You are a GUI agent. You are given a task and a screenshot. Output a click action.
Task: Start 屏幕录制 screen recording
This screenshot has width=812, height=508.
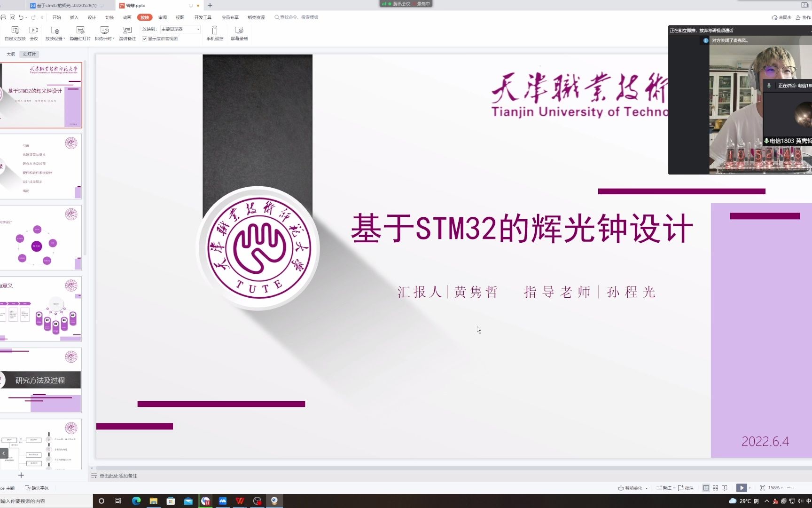(239, 33)
